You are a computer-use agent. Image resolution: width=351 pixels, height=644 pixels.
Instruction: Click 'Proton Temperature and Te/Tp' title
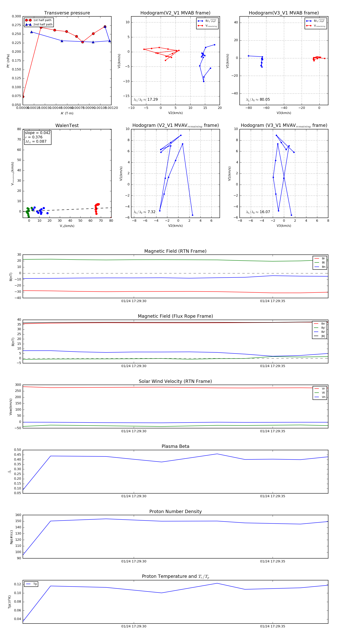[x=175, y=576]
